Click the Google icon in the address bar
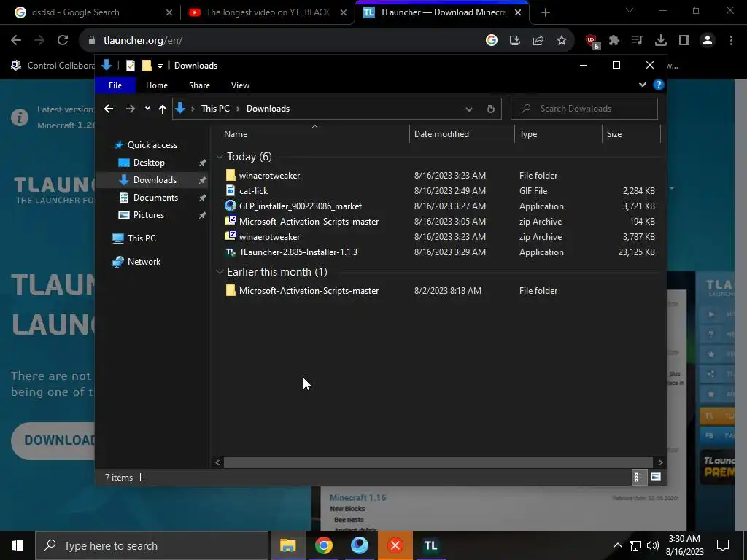Image resolution: width=747 pixels, height=560 pixels. tap(492, 41)
